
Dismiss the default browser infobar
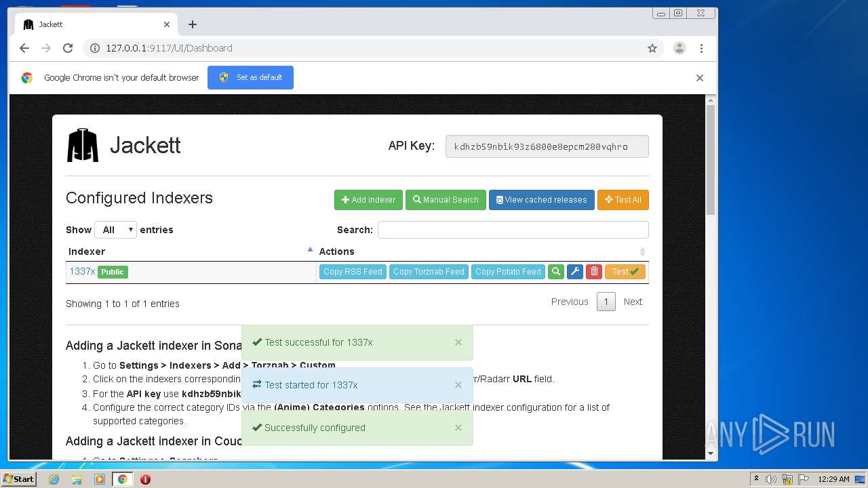click(x=700, y=78)
